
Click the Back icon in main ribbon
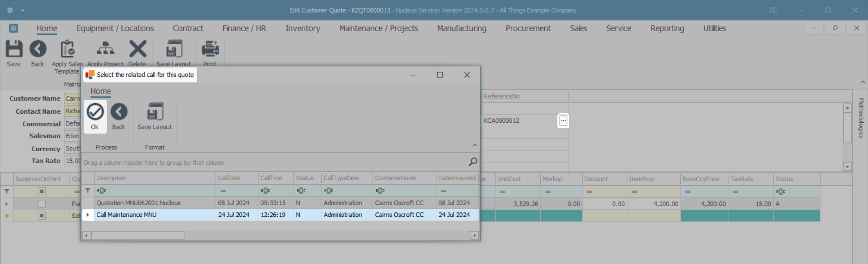38,49
